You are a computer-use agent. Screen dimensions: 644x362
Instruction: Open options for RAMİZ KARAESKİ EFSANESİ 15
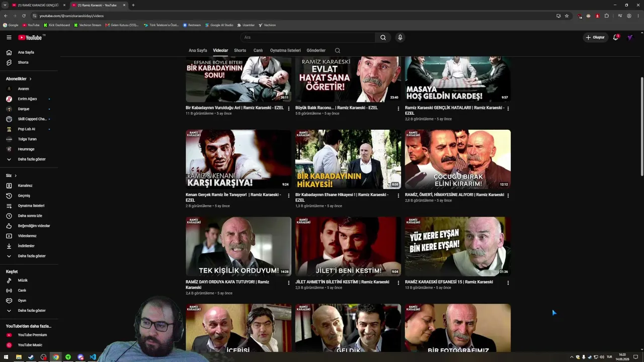508,283
